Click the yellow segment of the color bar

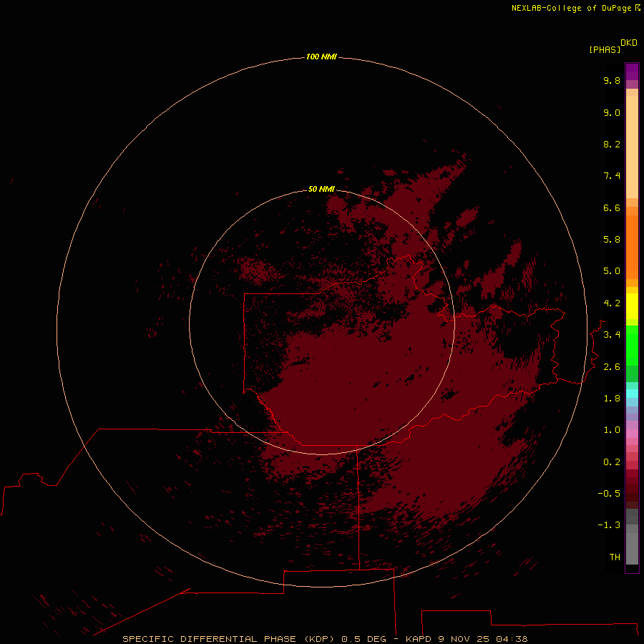tap(632, 306)
